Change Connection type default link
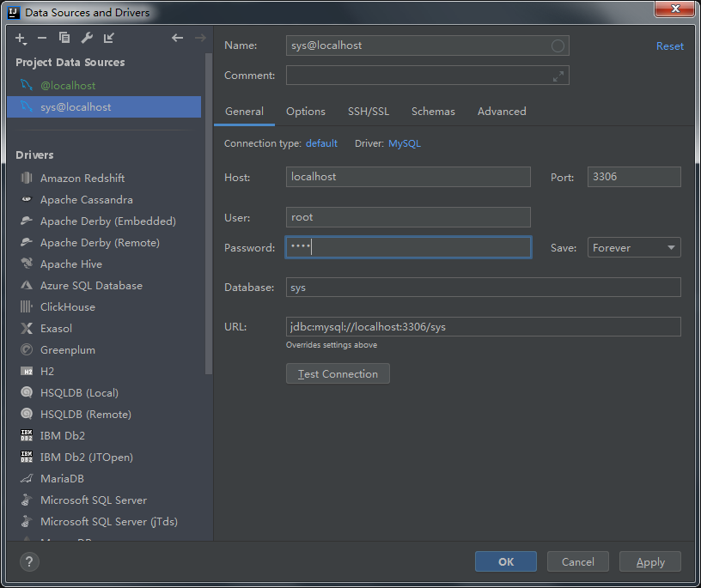This screenshot has width=701, height=588. [321, 143]
